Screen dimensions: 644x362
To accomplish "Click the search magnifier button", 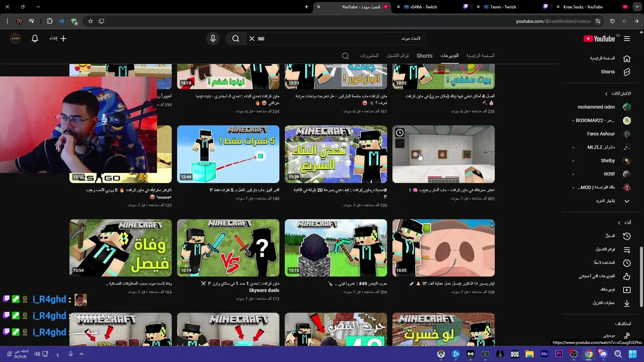I will coord(235,39).
